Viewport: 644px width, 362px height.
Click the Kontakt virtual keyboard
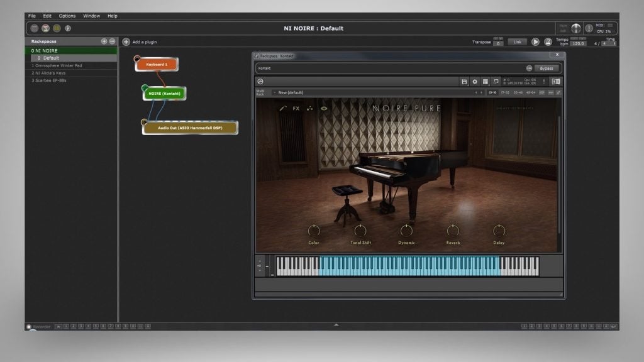408,266
